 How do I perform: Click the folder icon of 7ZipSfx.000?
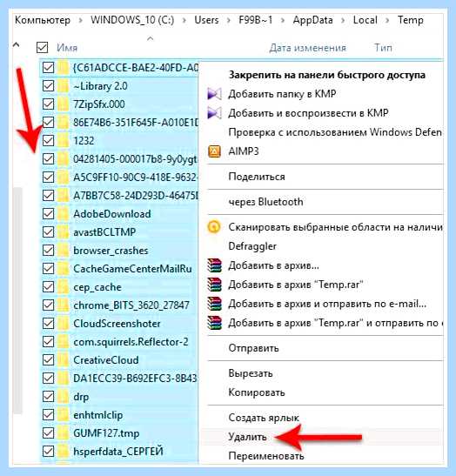[64, 104]
